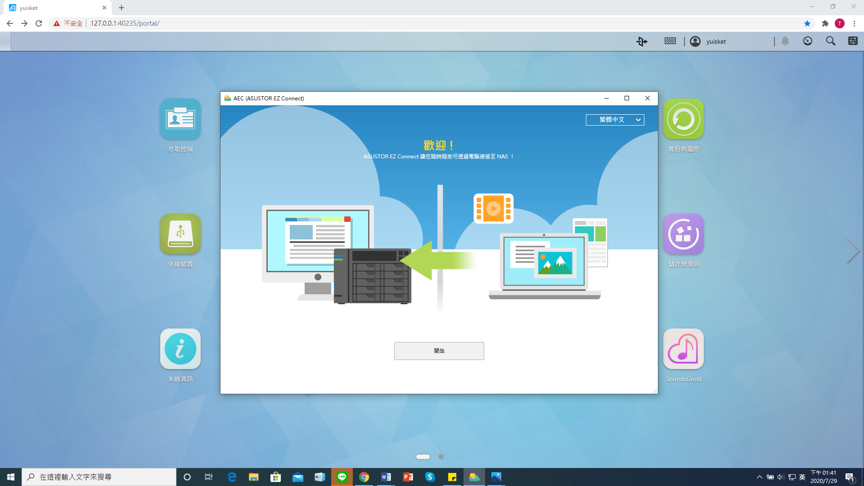
Task: Select the yuisket browser tab
Action: [x=58, y=8]
